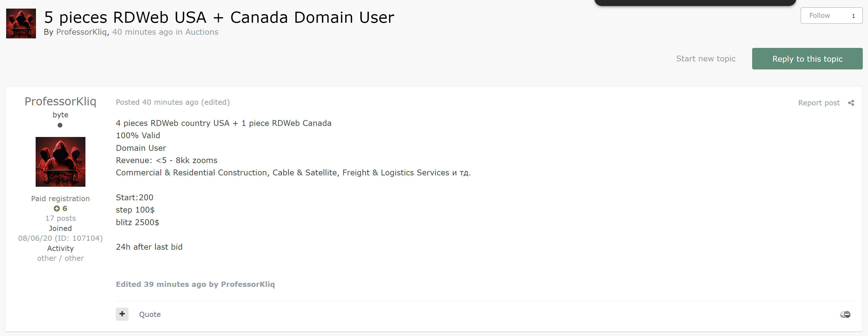View the author's 17 posts
Image resolution: width=868 pixels, height=336 pixels.
coord(60,218)
